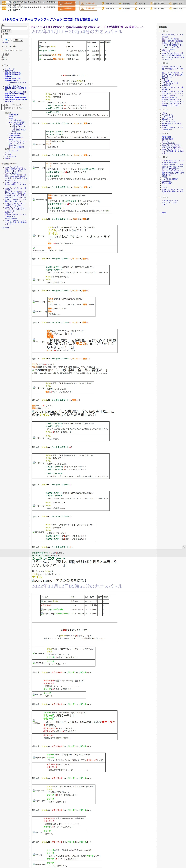This screenshot has height=868, width=186.
Task: Open the ピレトリン history link
Action: 166,141
